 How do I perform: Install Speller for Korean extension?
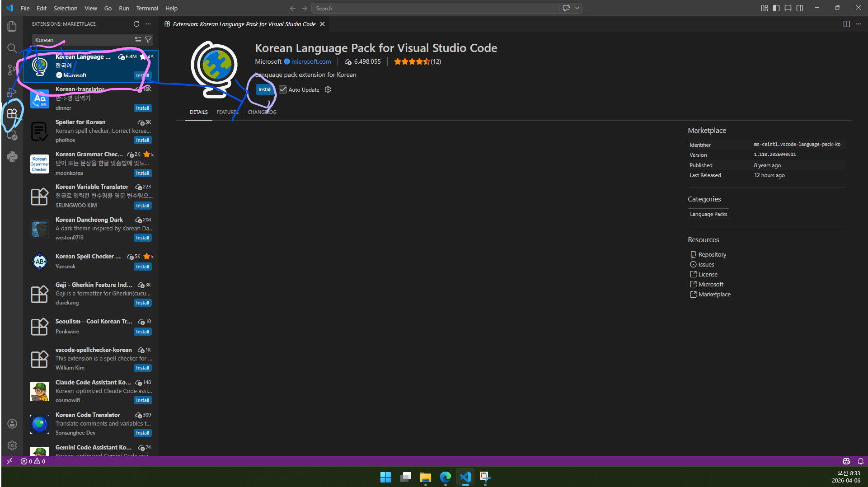coord(142,140)
